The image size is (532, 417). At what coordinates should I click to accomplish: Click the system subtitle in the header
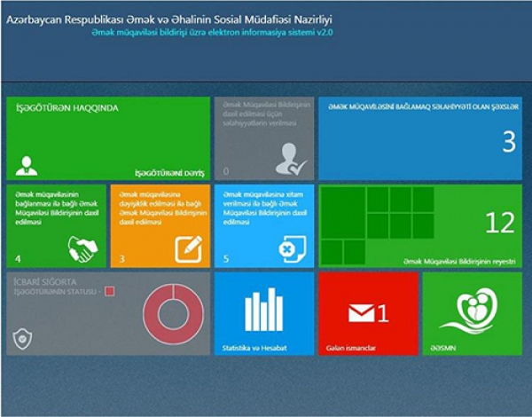(217, 33)
